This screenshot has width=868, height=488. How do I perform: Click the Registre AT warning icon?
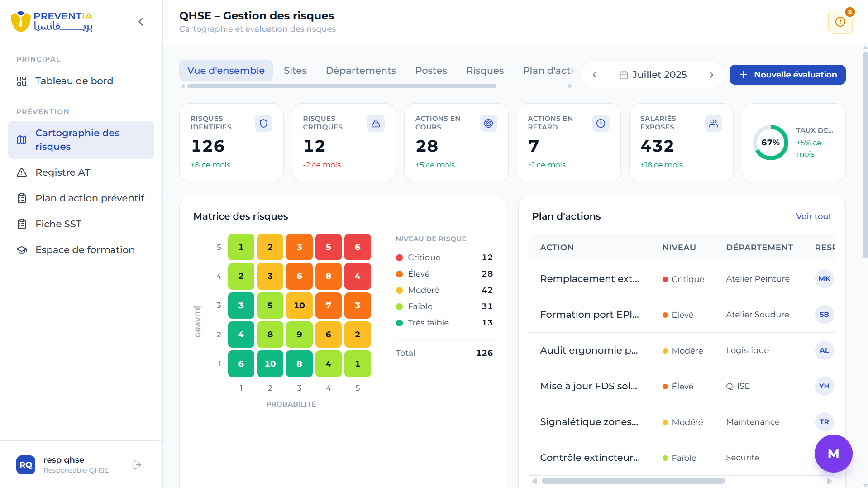[x=22, y=172]
